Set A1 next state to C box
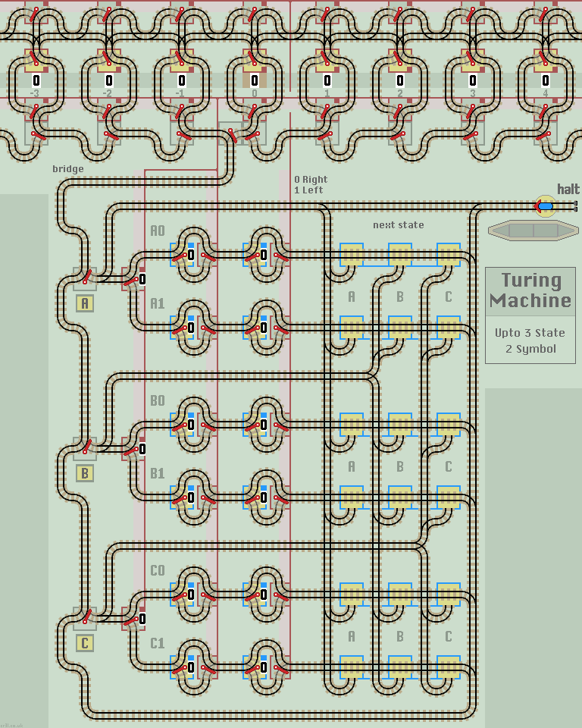 [449, 328]
